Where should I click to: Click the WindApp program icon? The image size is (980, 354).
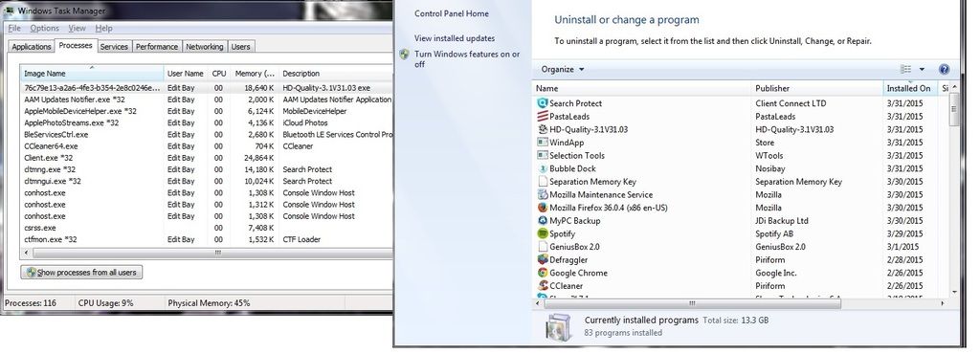543,143
